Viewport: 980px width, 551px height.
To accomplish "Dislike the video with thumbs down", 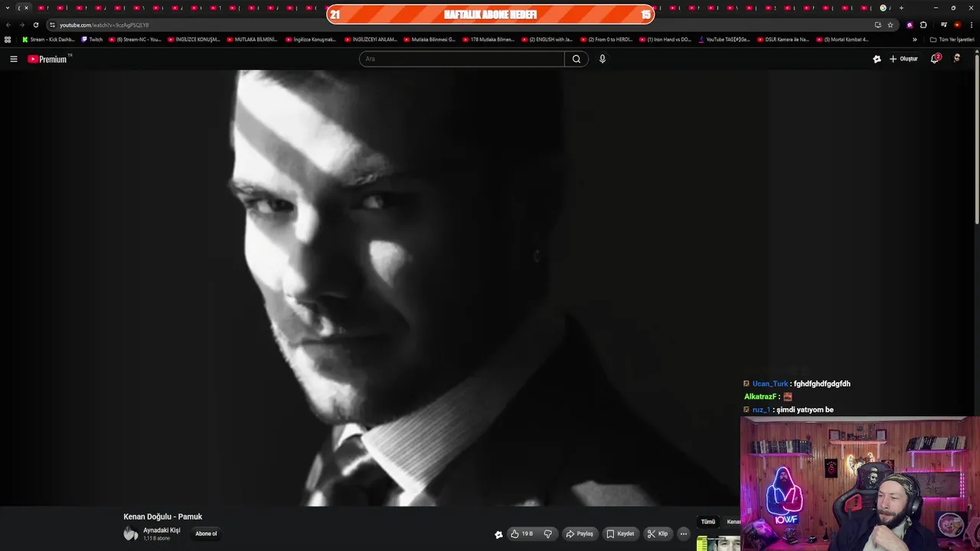I will (x=547, y=534).
